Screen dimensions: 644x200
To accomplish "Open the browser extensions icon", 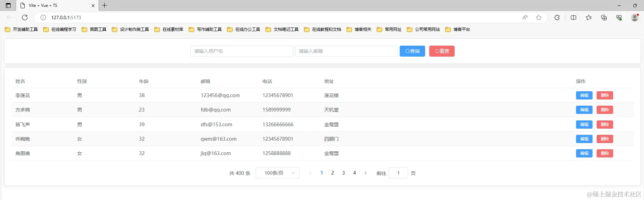I will 557,17.
